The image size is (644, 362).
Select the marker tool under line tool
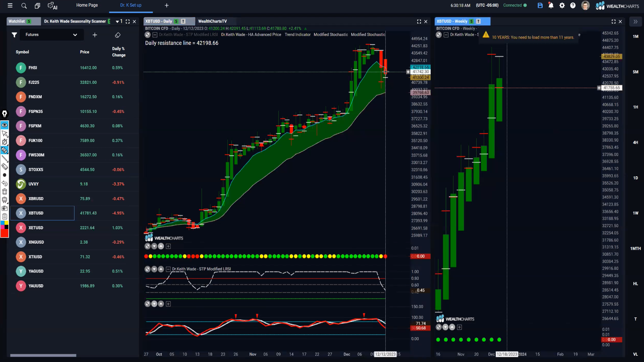coord(4,167)
